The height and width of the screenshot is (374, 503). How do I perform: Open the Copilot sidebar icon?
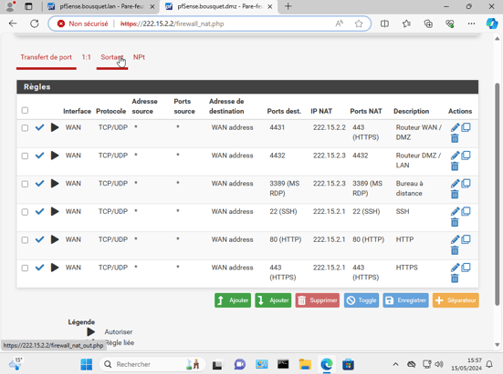pyautogui.click(x=492, y=24)
